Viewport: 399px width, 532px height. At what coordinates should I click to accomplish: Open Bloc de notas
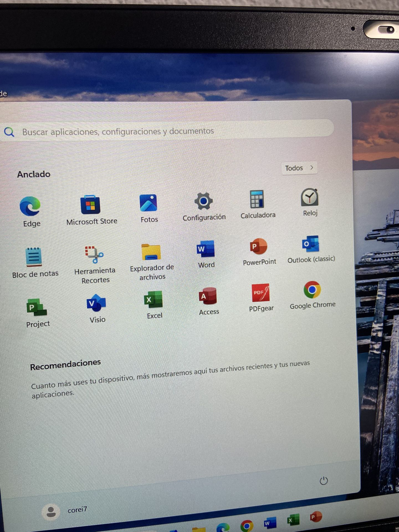pyautogui.click(x=35, y=262)
